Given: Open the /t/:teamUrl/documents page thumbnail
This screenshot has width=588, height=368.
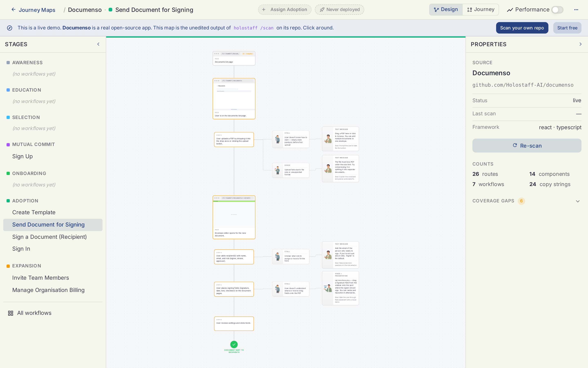Looking at the screenshot, I should [234, 99].
